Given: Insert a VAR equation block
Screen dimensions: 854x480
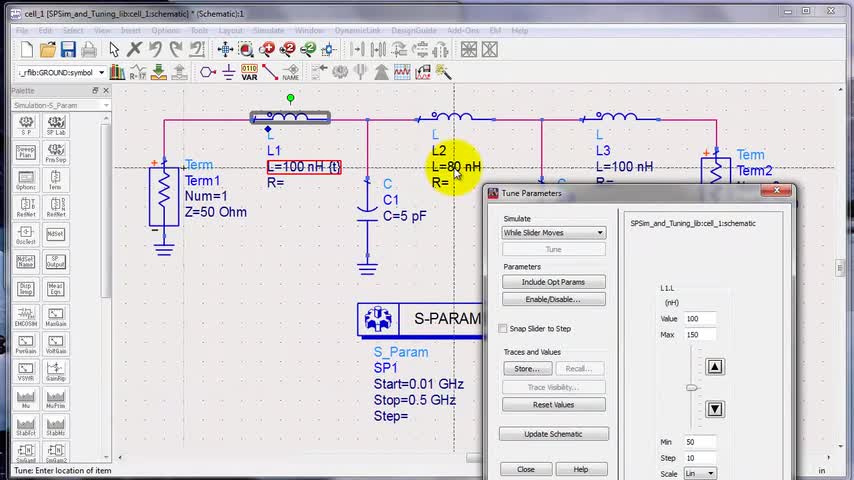Looking at the screenshot, I should (249, 72).
